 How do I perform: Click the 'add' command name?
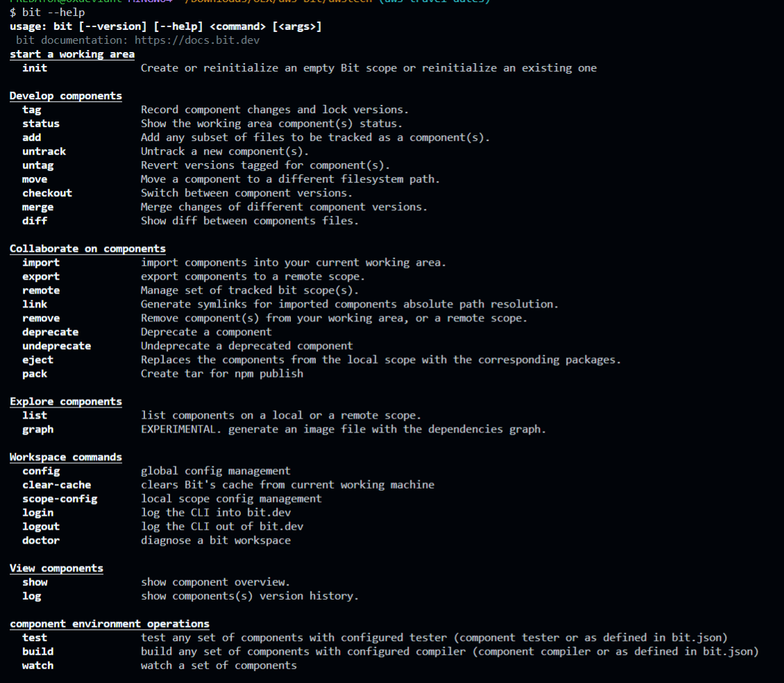pyautogui.click(x=31, y=137)
